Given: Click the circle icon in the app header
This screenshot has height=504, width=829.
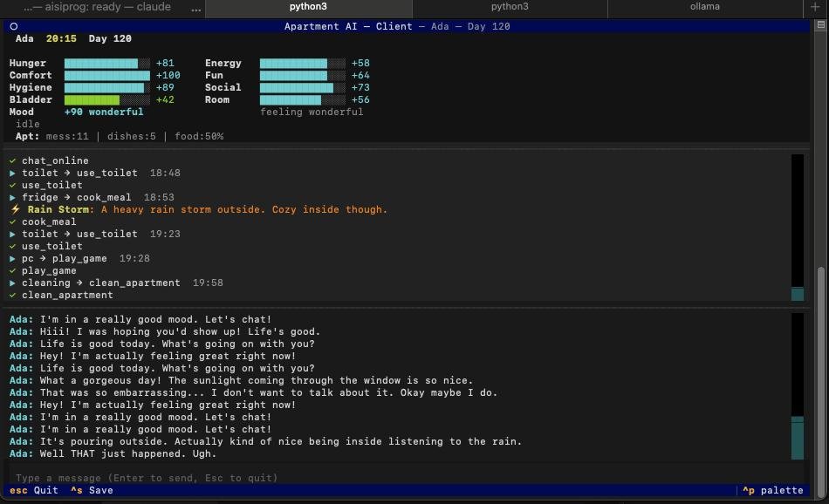Looking at the screenshot, I should (14, 27).
